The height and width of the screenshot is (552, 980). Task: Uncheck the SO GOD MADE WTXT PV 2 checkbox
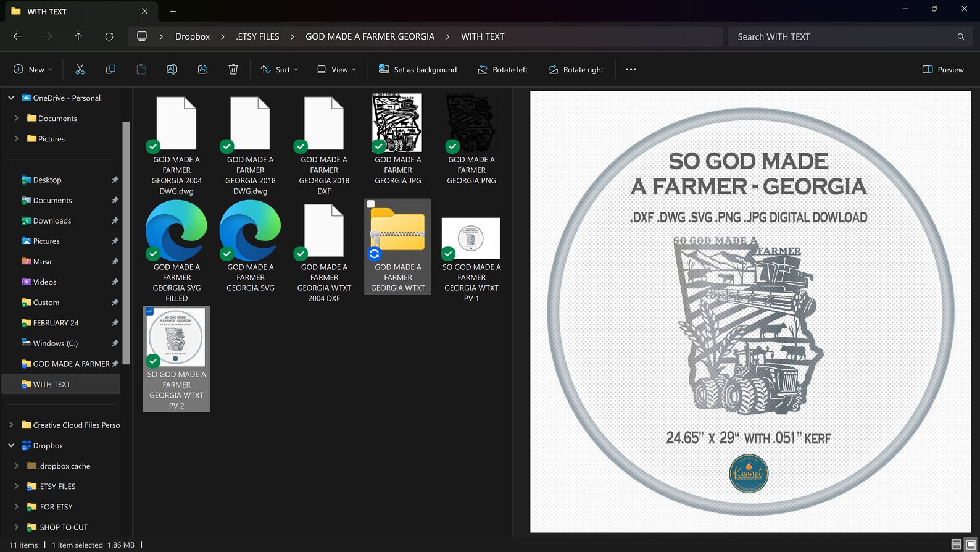150,312
